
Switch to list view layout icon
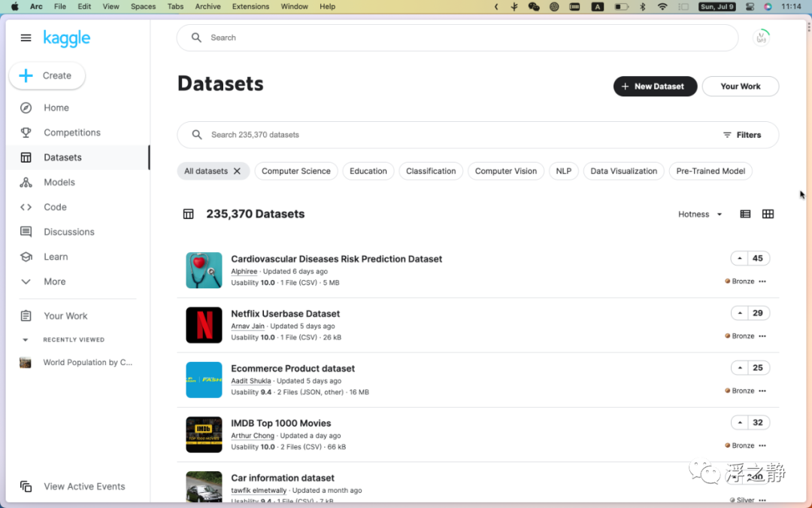745,214
